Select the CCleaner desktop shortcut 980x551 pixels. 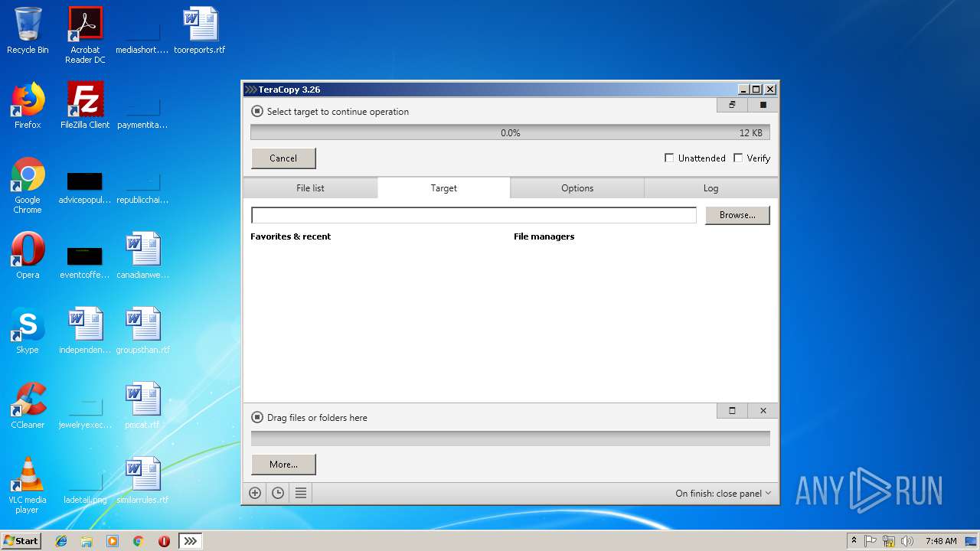point(28,406)
